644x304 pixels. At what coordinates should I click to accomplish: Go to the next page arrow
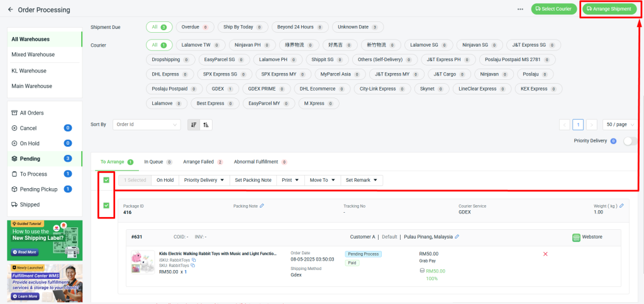click(x=591, y=125)
